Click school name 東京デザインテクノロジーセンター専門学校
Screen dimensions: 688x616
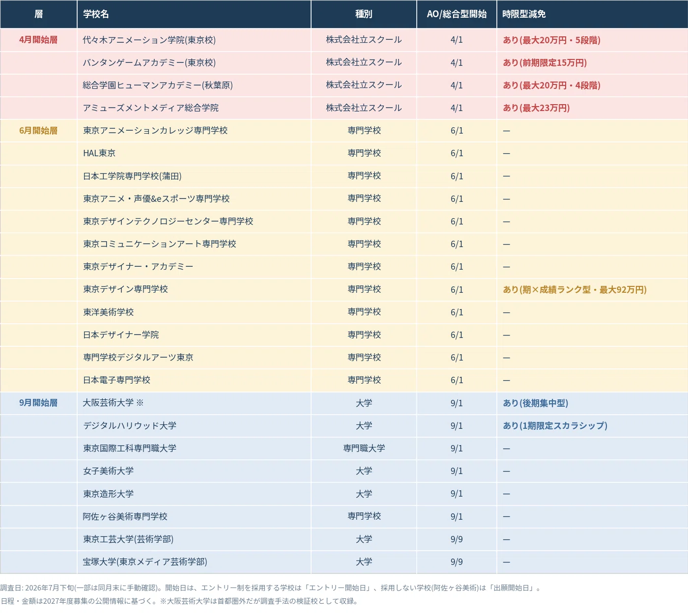[x=168, y=222]
